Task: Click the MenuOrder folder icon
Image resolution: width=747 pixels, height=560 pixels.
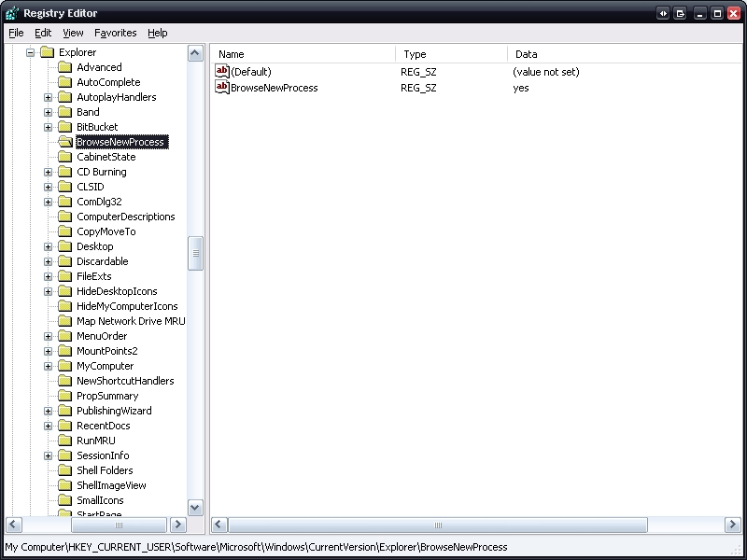Action: point(64,336)
